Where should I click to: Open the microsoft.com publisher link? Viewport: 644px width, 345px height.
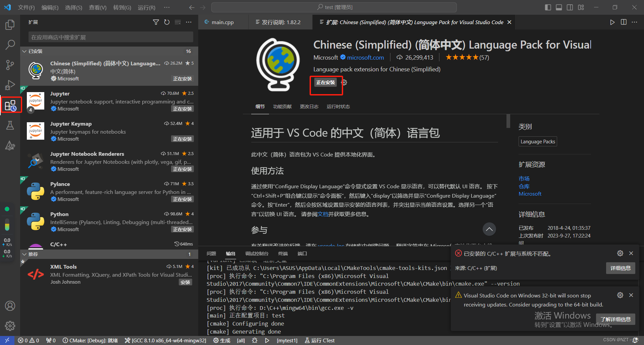point(365,58)
